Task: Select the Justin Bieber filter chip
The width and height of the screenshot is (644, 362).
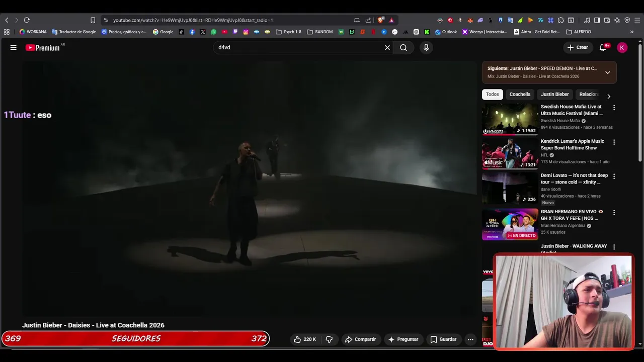Action: tap(555, 95)
